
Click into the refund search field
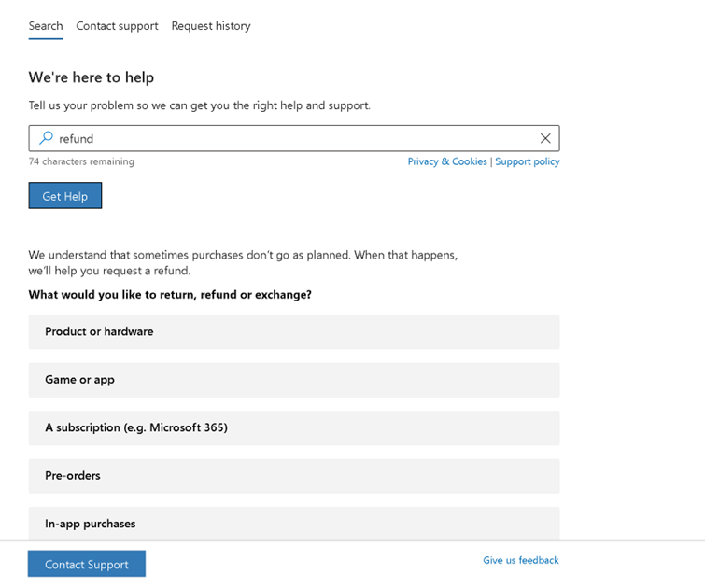click(294, 138)
